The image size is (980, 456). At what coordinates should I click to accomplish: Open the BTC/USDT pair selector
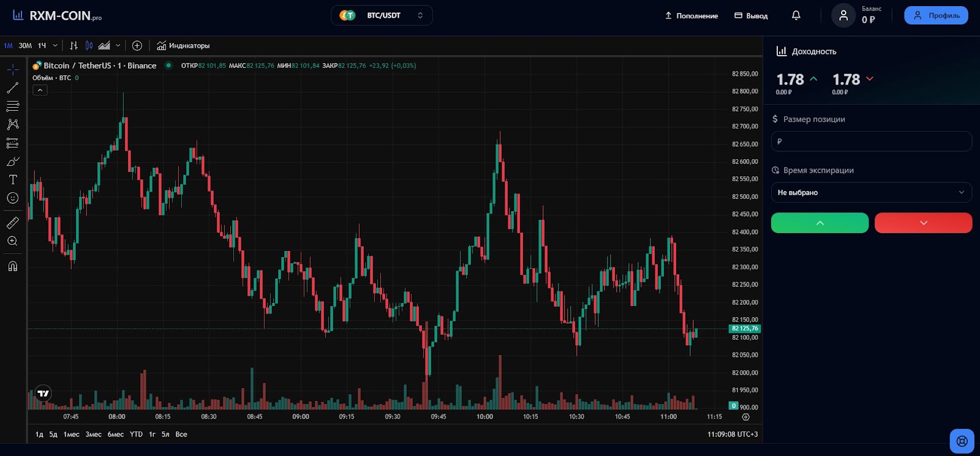(382, 15)
